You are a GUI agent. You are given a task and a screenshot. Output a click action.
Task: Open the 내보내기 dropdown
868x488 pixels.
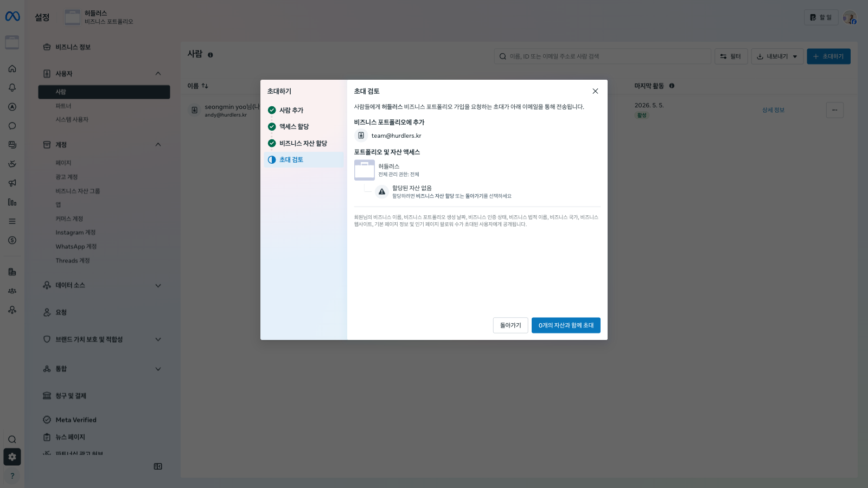pyautogui.click(x=777, y=56)
